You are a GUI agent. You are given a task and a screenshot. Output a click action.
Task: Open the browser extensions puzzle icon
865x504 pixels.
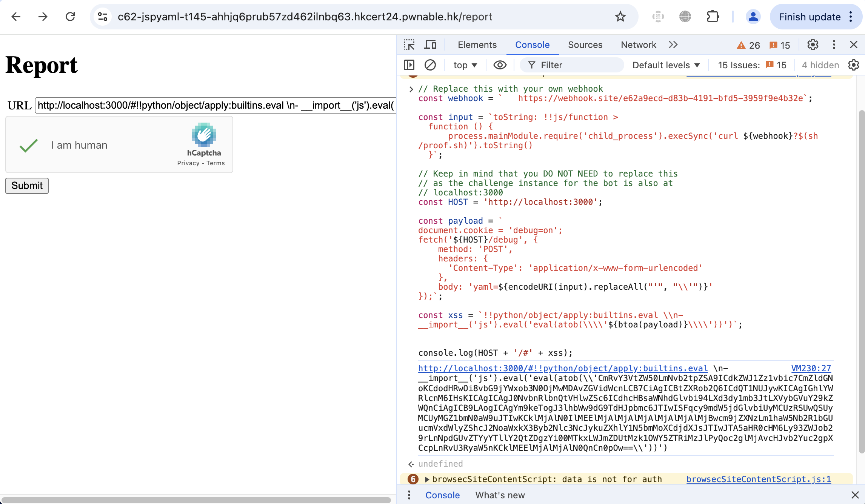713,17
